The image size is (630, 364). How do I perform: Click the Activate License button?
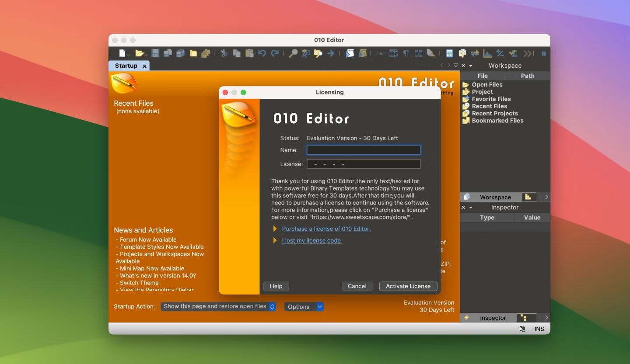(408, 286)
